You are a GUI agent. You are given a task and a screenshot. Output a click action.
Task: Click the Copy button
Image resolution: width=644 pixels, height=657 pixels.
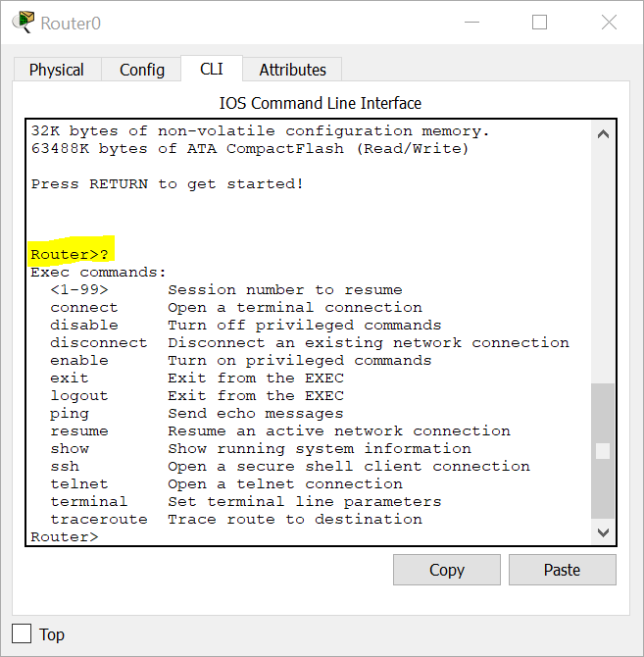[x=447, y=570]
